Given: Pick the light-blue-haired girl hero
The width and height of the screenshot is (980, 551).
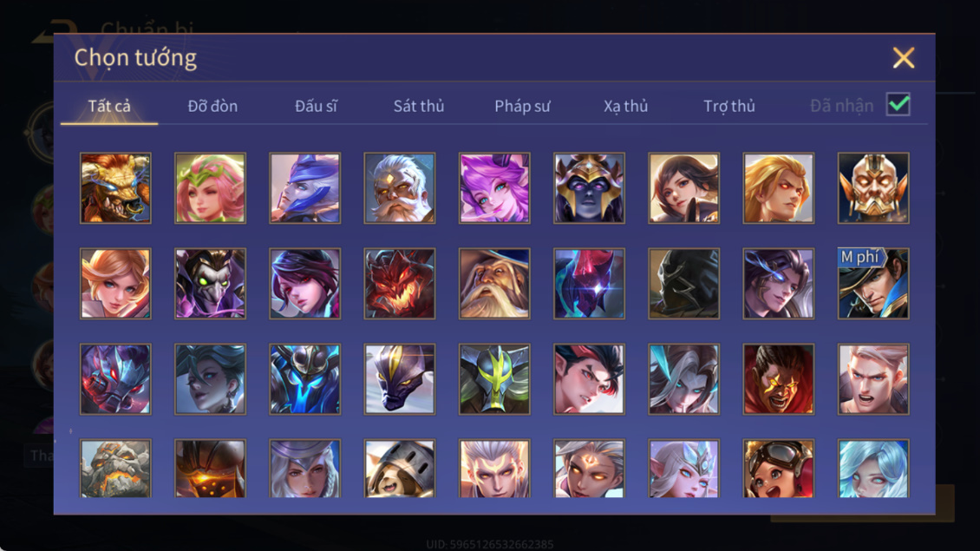Looking at the screenshot, I should 873,469.
